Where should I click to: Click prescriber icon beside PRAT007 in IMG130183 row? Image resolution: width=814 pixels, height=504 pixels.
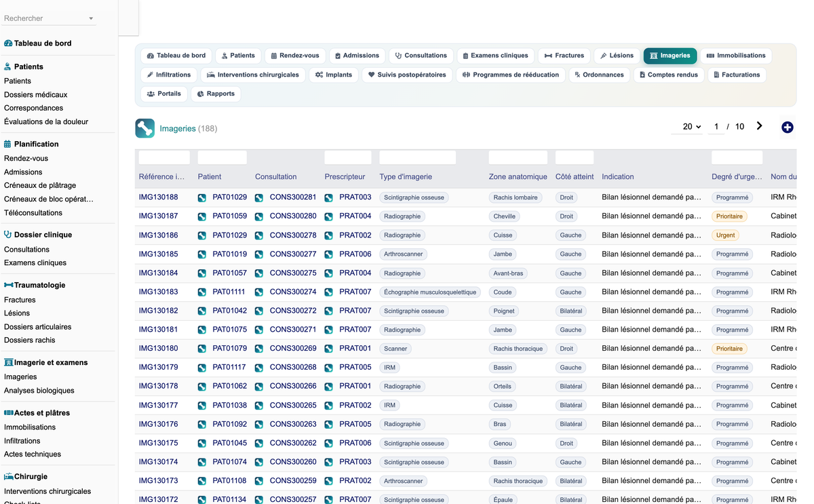point(328,292)
